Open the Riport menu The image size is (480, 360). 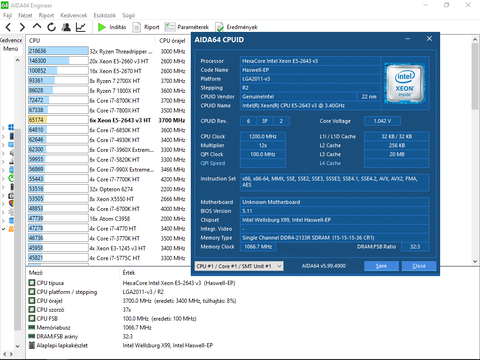pyautogui.click(x=46, y=15)
